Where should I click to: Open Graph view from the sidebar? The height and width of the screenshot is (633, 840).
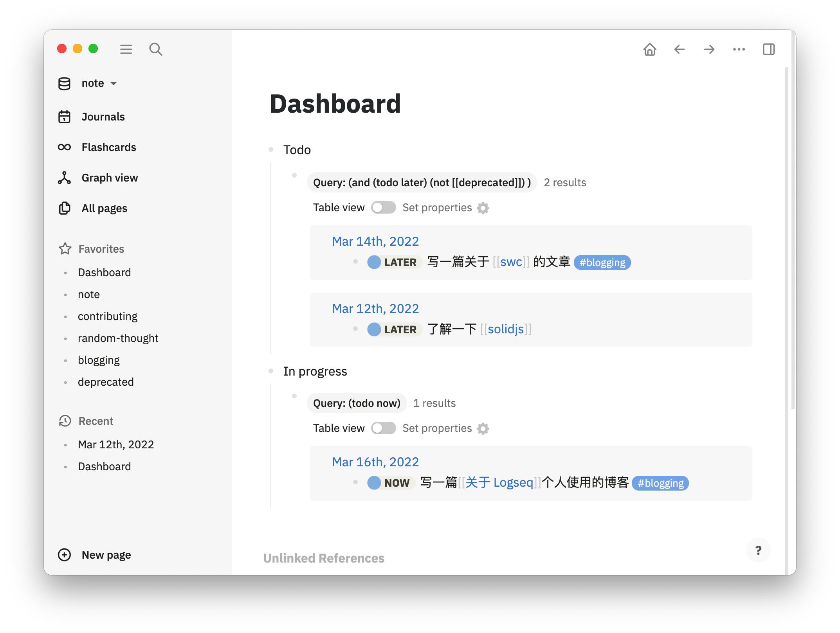click(x=109, y=178)
